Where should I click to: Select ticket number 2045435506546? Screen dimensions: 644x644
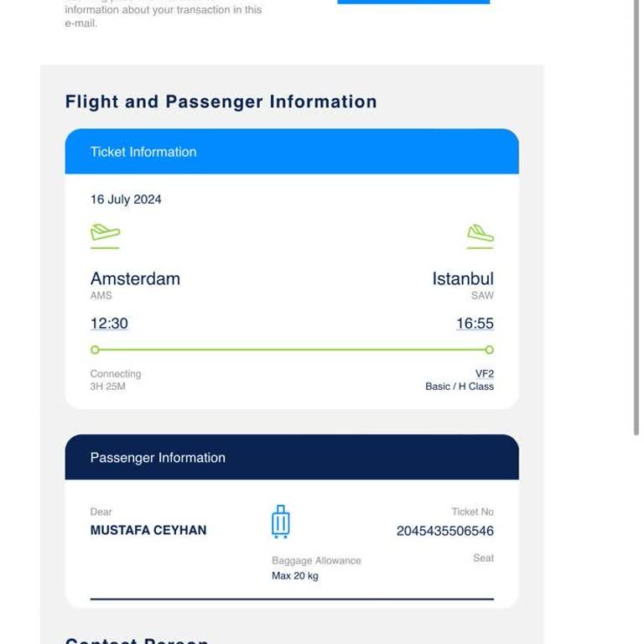click(444, 531)
